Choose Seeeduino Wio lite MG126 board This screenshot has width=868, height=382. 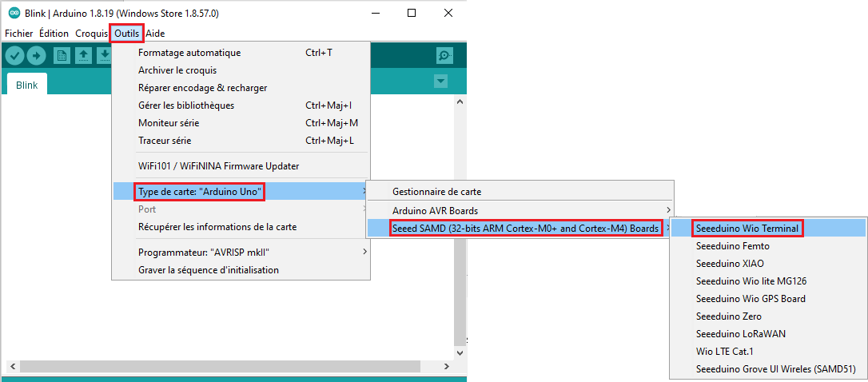pos(768,281)
